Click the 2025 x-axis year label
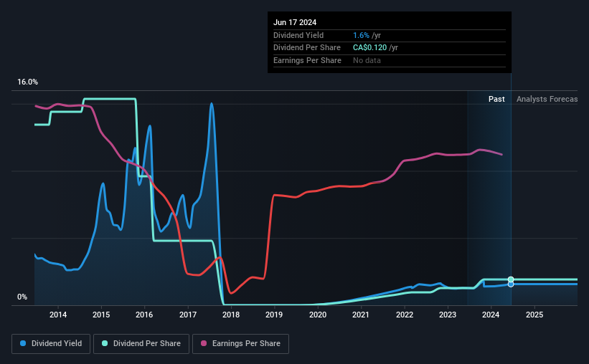The height and width of the screenshot is (364, 589). pyautogui.click(x=534, y=315)
